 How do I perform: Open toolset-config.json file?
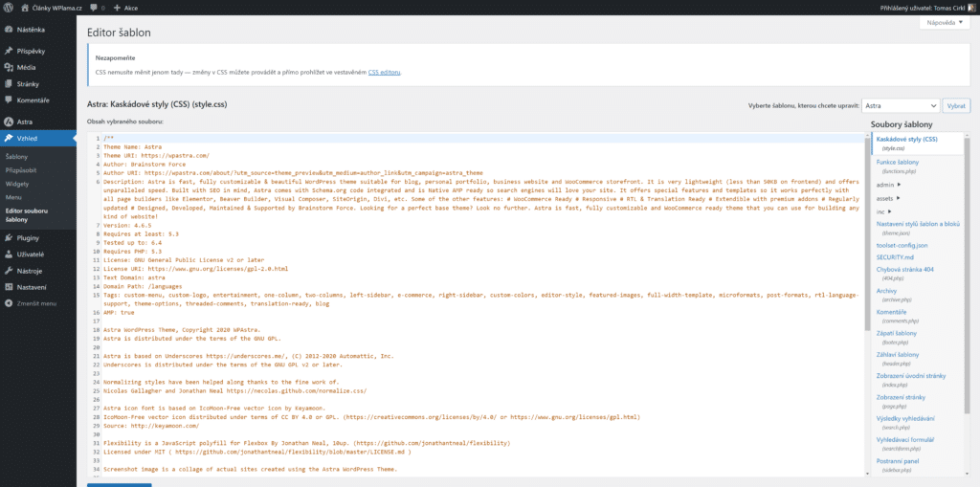(902, 246)
